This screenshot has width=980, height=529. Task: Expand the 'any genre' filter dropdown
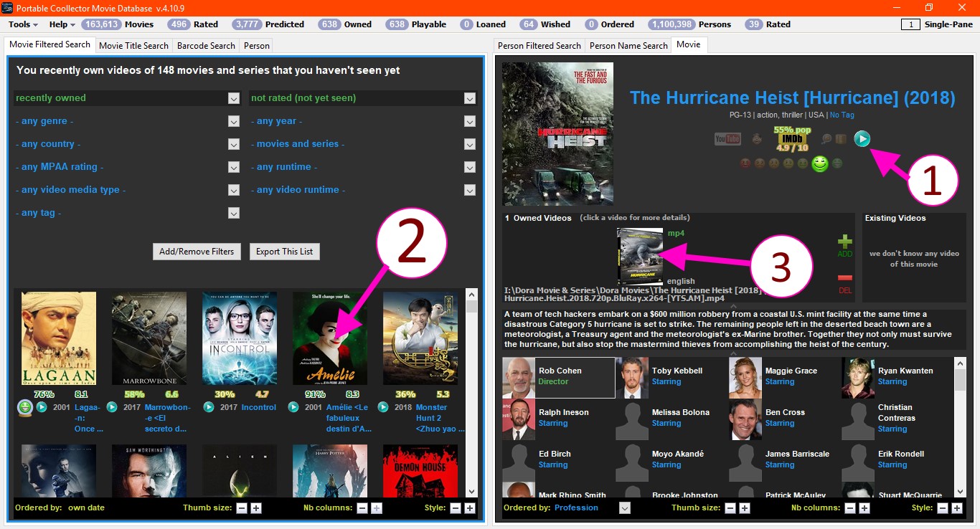[x=234, y=121]
